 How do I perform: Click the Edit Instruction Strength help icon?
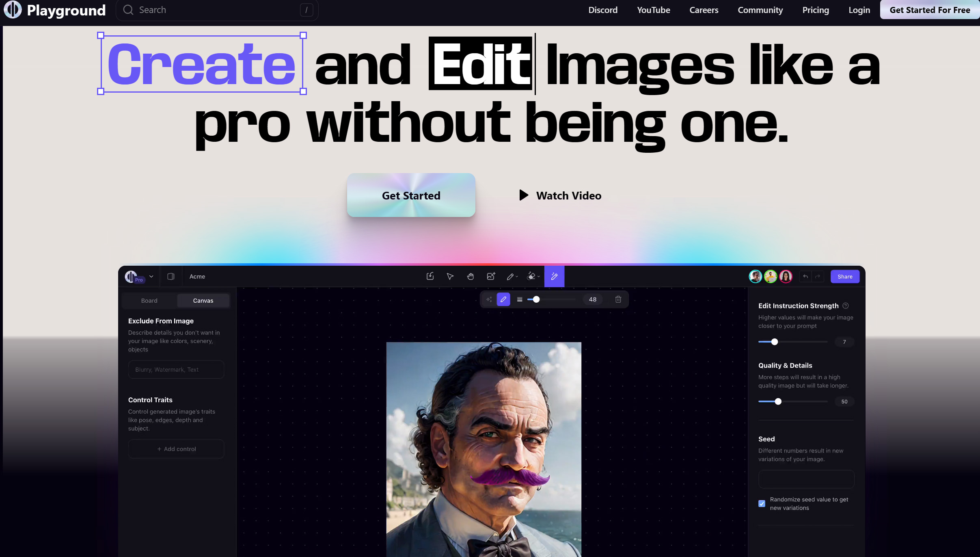pos(846,306)
